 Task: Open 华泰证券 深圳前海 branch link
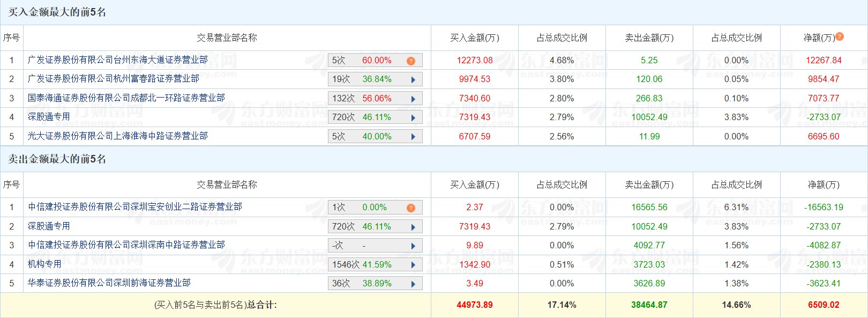109,283
